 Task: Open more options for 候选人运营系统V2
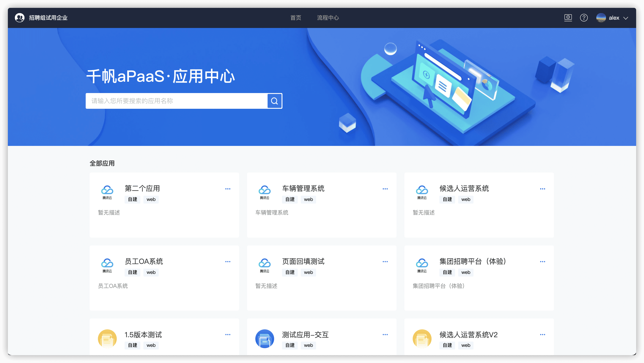coord(543,335)
